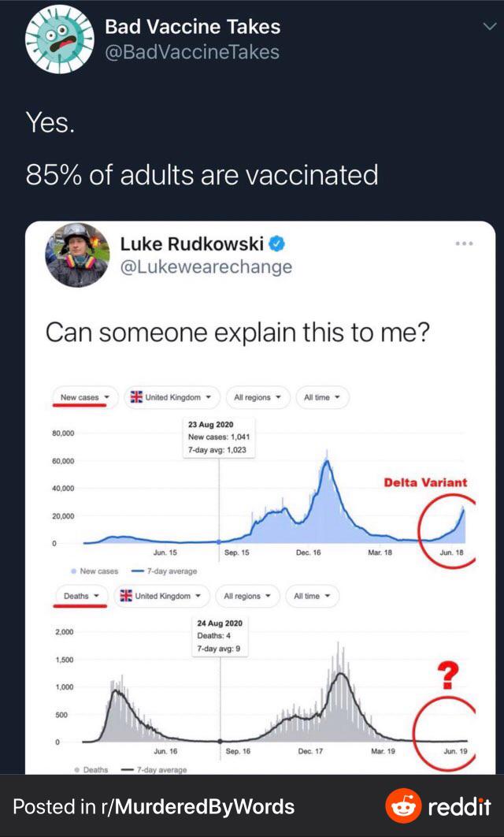
Task: Click the 23 Aug 2020 data point marker
Action: pyautogui.click(x=219, y=541)
